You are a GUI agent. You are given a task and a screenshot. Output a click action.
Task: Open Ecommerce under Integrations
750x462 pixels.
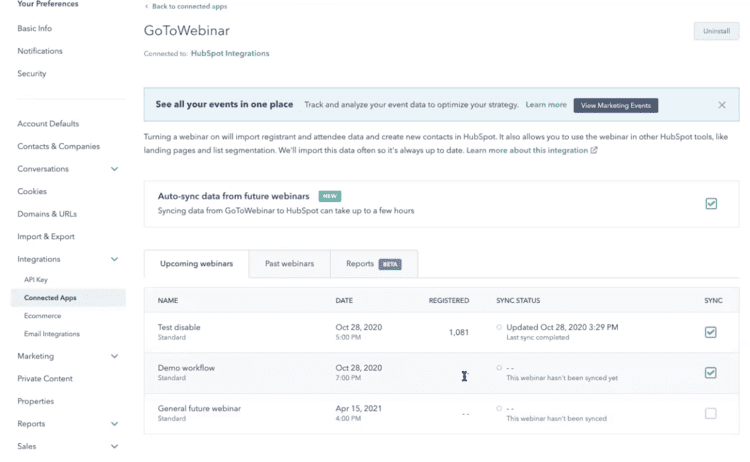click(x=43, y=316)
